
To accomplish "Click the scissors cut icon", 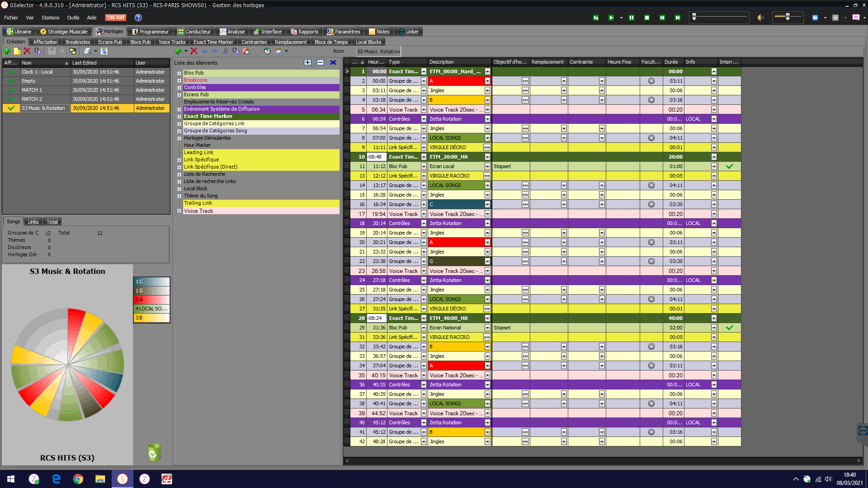I will 225,51.
